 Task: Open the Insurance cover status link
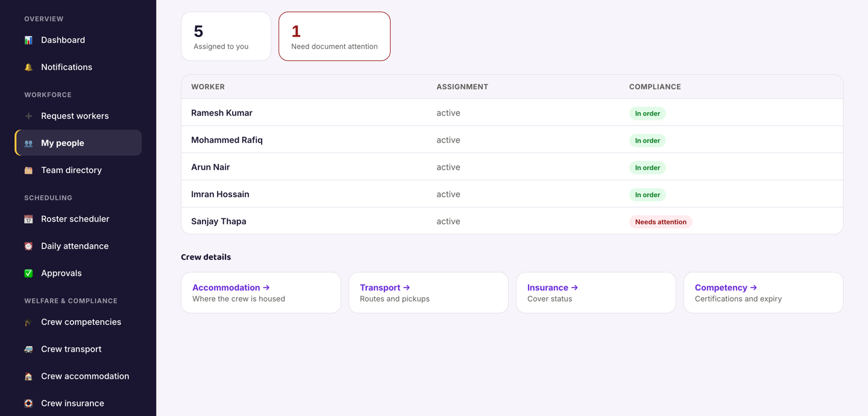point(596,292)
